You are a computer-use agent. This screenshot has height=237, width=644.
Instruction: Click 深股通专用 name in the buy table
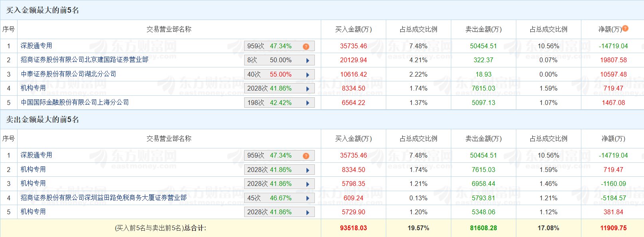[36, 46]
